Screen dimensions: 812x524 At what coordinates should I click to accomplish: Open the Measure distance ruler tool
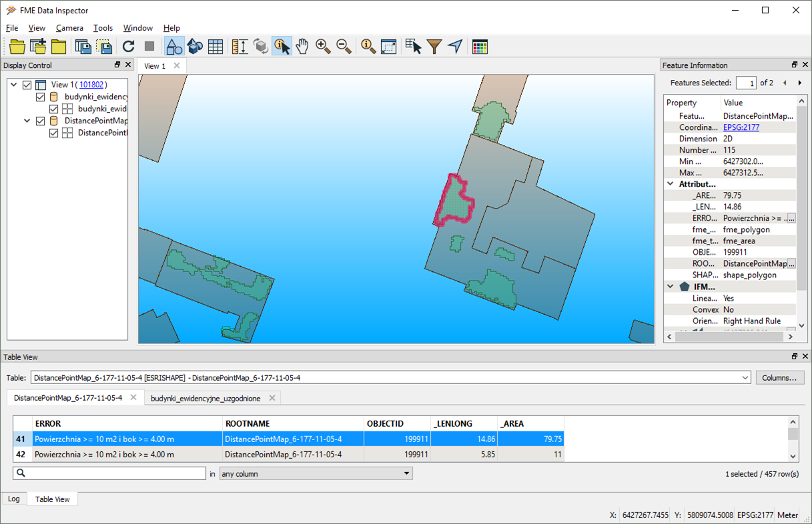point(240,46)
